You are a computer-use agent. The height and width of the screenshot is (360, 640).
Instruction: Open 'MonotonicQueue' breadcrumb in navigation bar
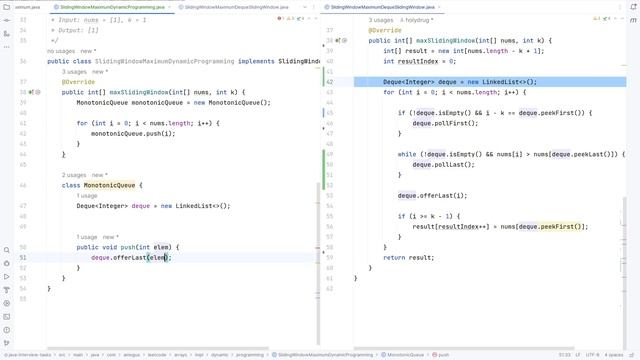(x=402, y=355)
